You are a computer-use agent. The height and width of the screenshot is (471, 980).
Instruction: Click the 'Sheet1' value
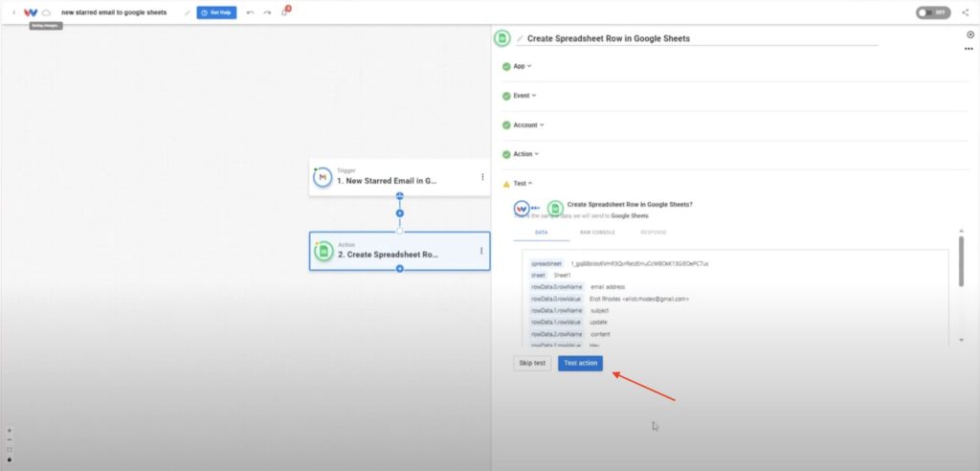[563, 275]
